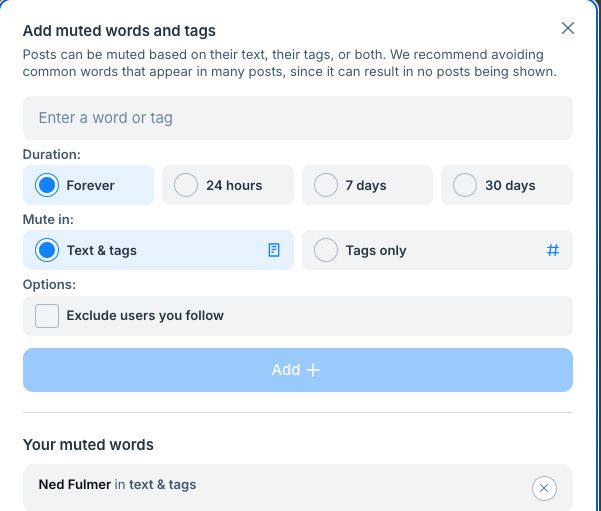Screen dimensions: 601x511
Task: Set mute duration to 7 days
Action: click(x=326, y=185)
